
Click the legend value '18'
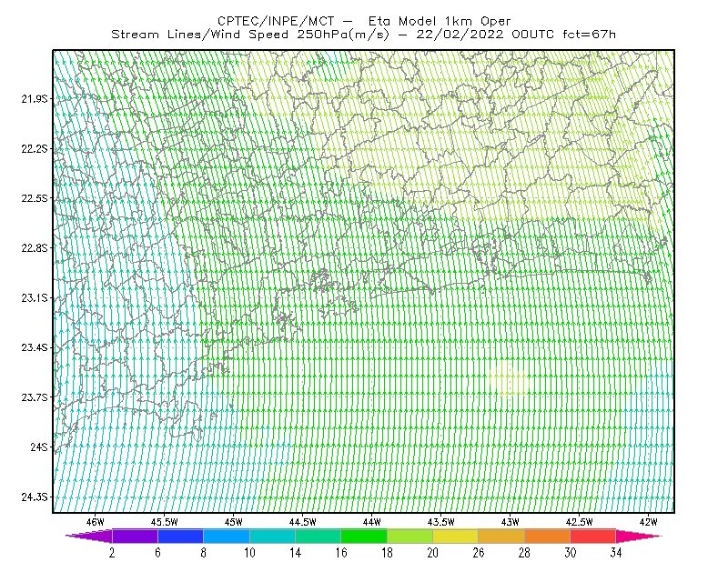(x=388, y=553)
